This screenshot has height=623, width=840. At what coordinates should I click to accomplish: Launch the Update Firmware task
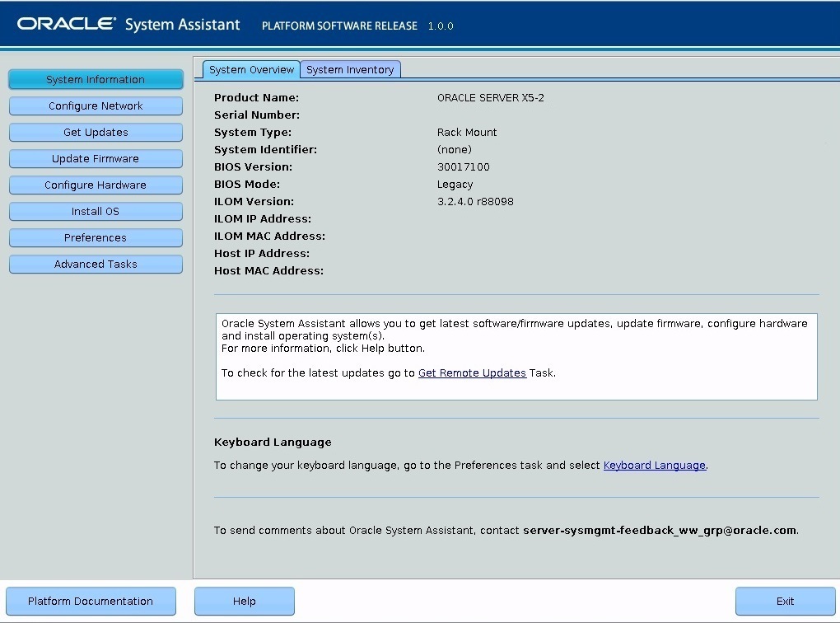coord(96,158)
